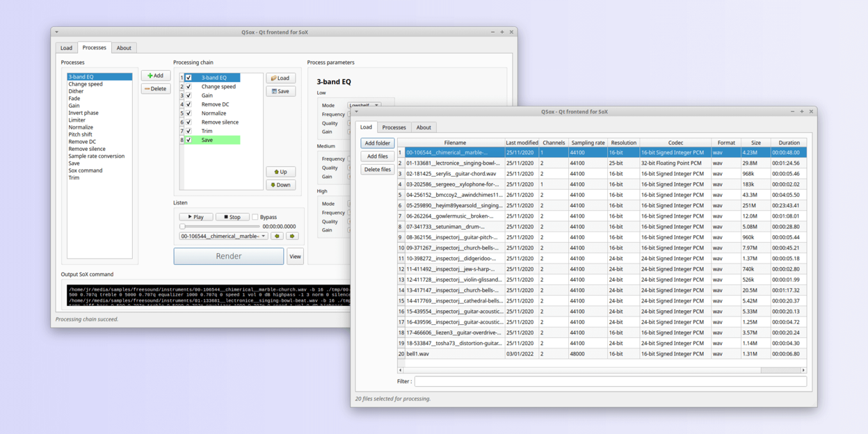Switch to Load tab in back window
This screenshot has height=434, width=868.
[66, 48]
